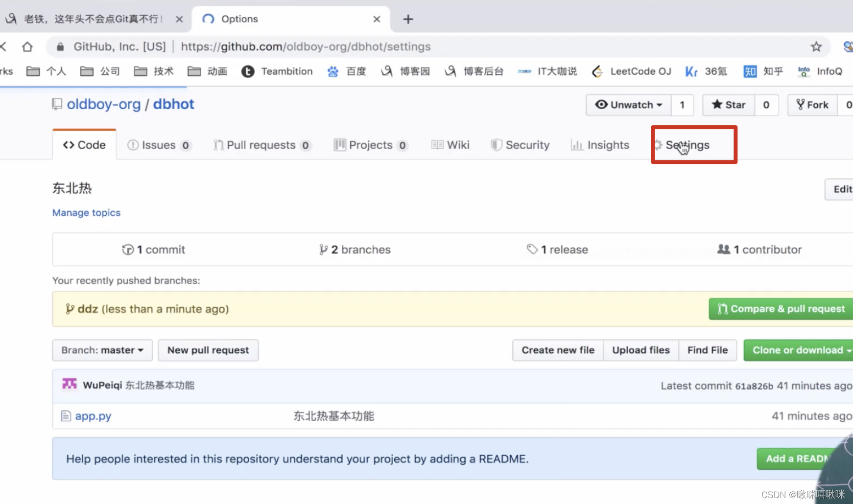The width and height of the screenshot is (853, 504).
Task: Open the 技术 bookmark folder
Action: [154, 71]
